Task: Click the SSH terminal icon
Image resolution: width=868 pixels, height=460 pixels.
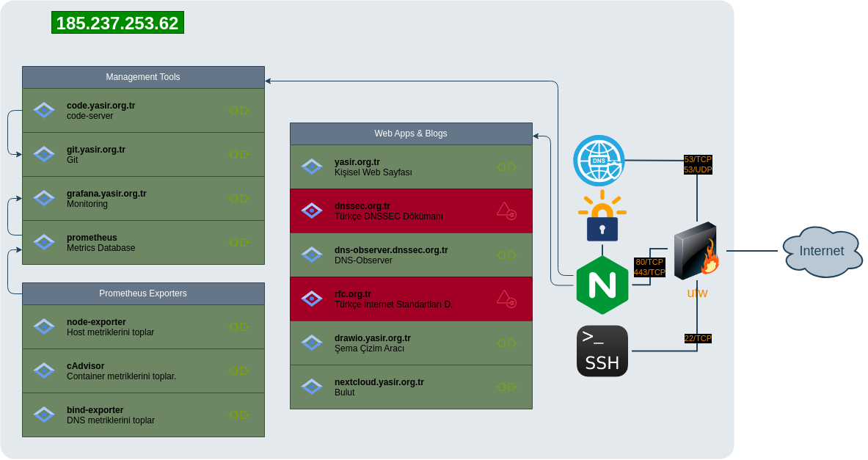Action: (602, 351)
